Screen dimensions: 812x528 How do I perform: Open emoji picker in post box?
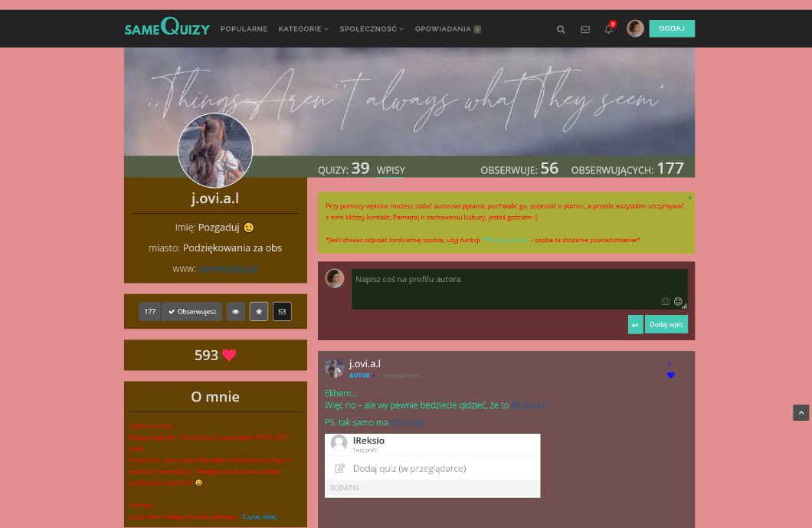pos(678,301)
